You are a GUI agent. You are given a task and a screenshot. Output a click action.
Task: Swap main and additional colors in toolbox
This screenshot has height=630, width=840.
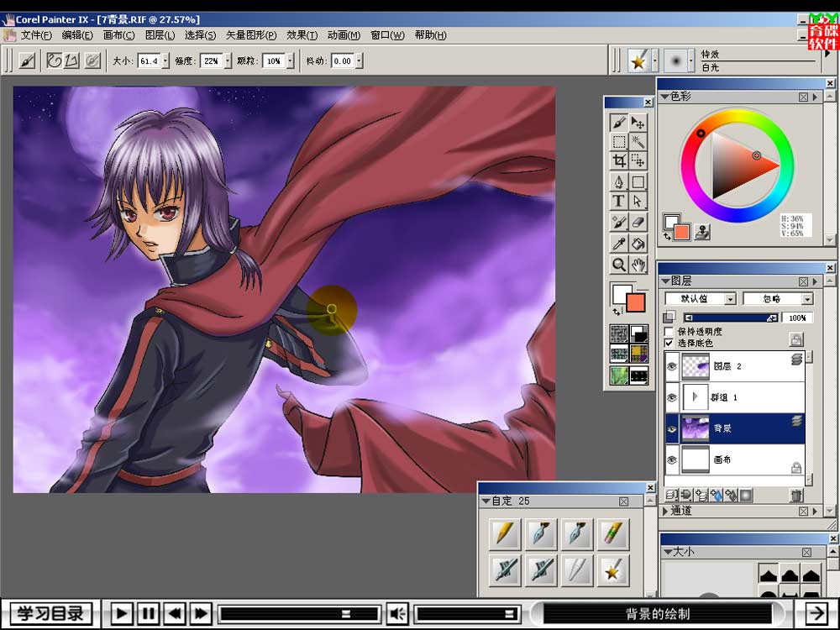(617, 312)
